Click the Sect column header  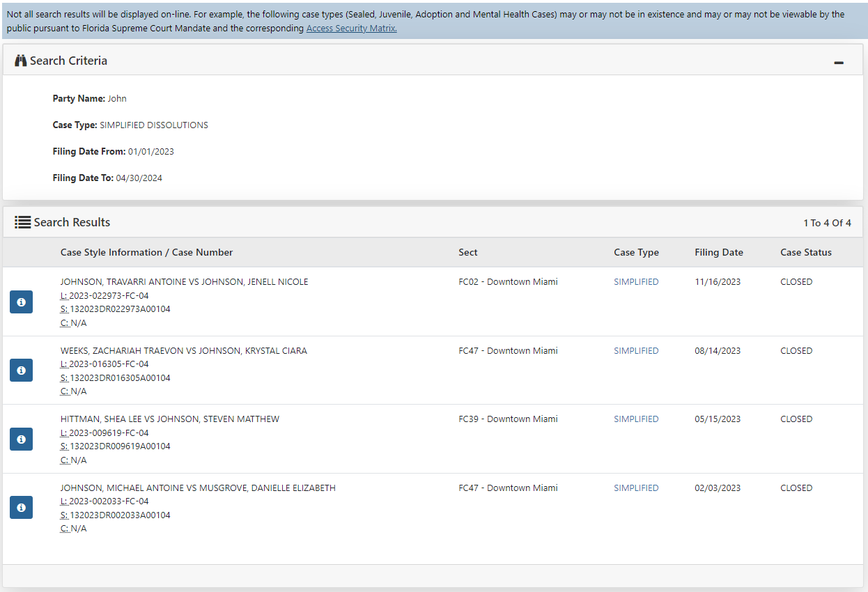468,252
